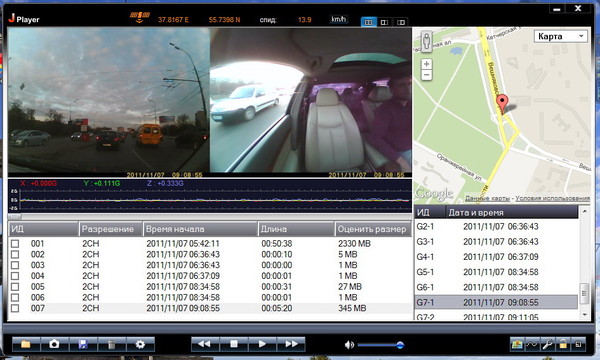Save recording with the floppy disk icon
The image size is (600, 360).
83,344
